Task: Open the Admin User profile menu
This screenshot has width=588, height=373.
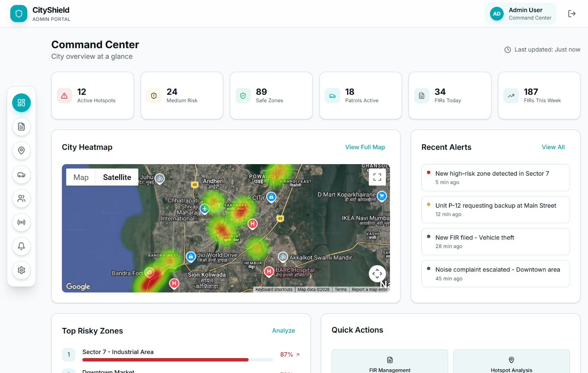Action: (x=521, y=14)
